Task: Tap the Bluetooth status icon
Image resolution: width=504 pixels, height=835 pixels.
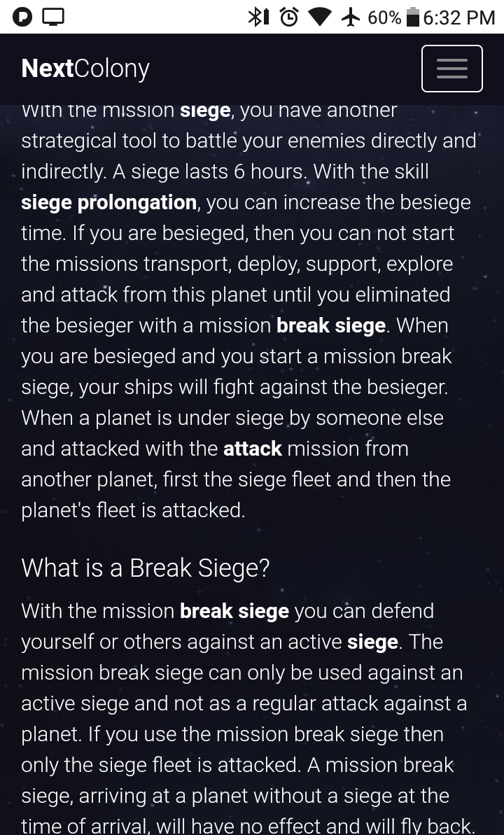Action: (x=258, y=17)
